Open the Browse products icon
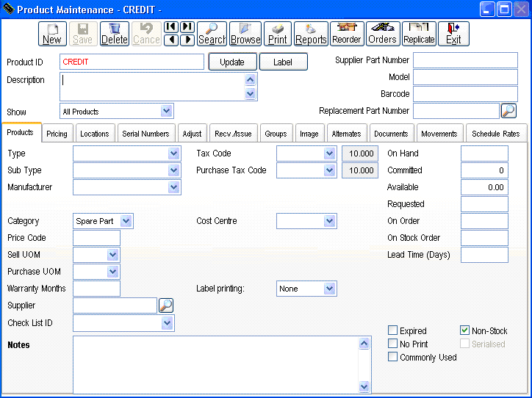 (245, 34)
